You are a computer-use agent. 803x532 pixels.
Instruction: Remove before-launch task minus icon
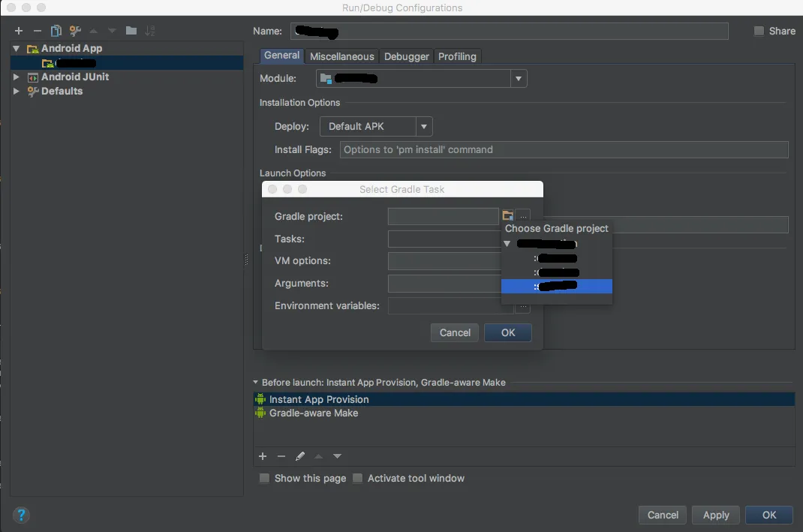click(x=281, y=455)
